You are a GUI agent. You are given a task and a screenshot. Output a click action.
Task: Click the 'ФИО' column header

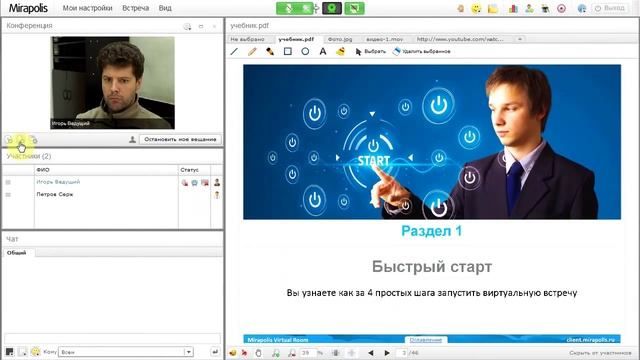click(x=106, y=170)
